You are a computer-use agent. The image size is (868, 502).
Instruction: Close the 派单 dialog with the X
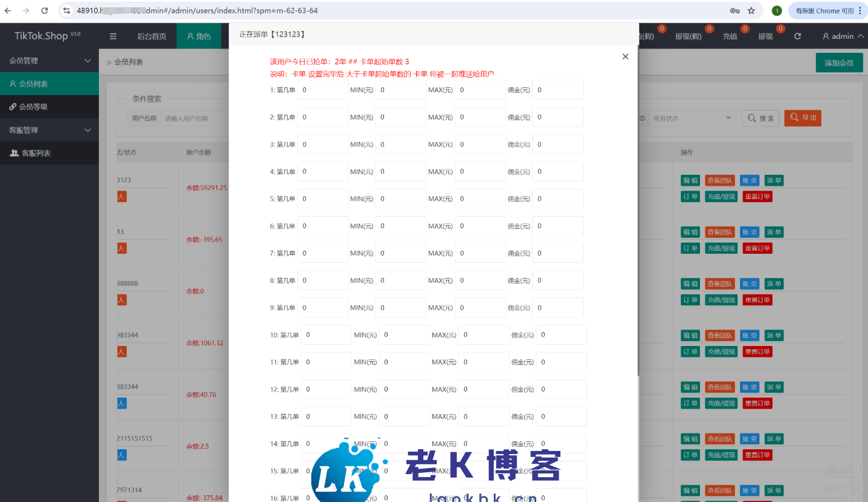(625, 56)
